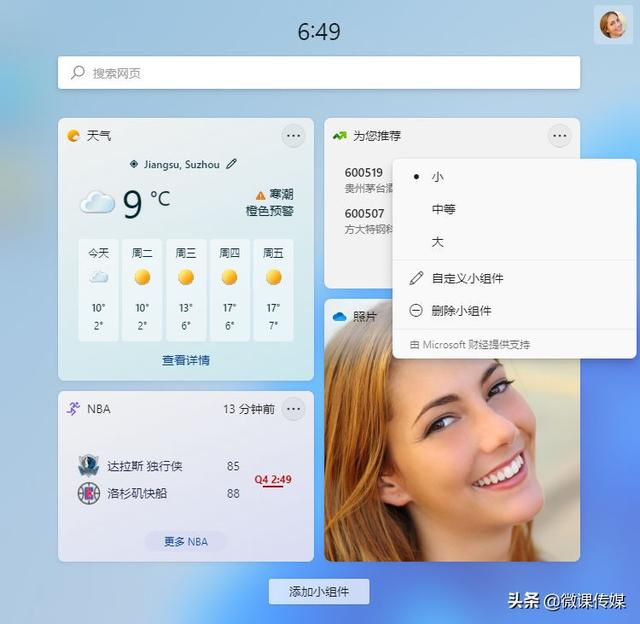640x624 pixels.
Task: Click the location pin icon
Action: coord(133,164)
